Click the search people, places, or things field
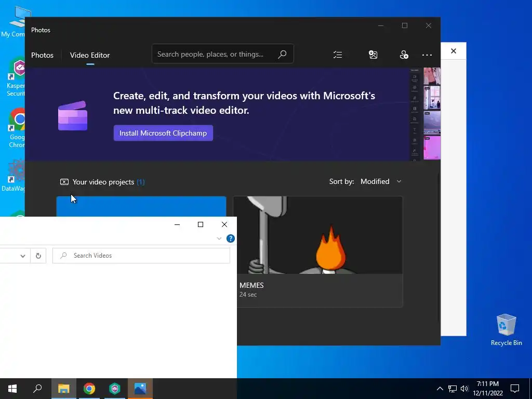532x399 pixels. (222, 54)
